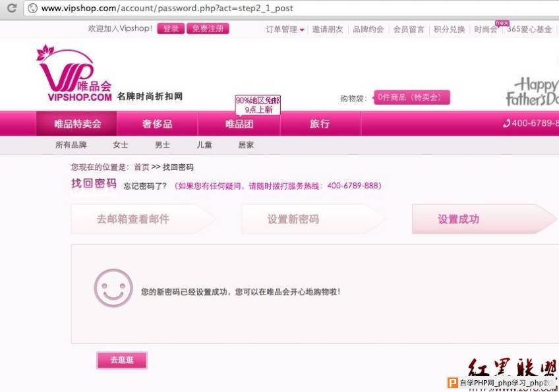559x392 pixels.
Task: Open the 品牌约会 link
Action: tap(368, 29)
